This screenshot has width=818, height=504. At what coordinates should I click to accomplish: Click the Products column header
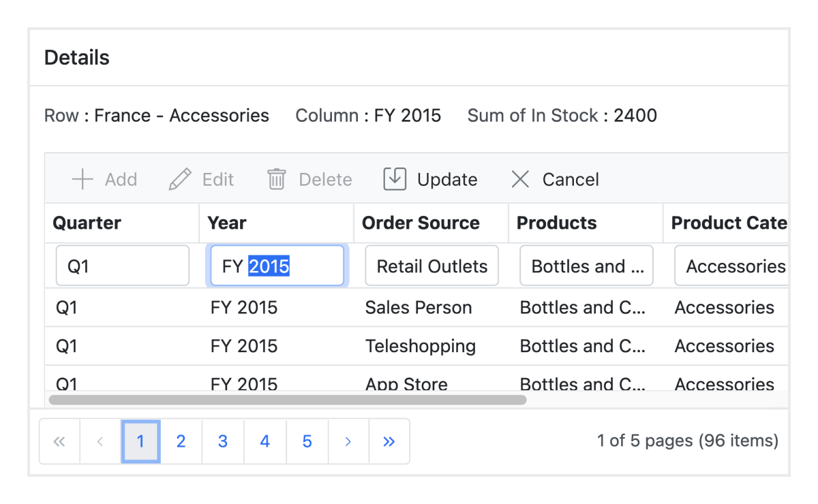pos(556,223)
